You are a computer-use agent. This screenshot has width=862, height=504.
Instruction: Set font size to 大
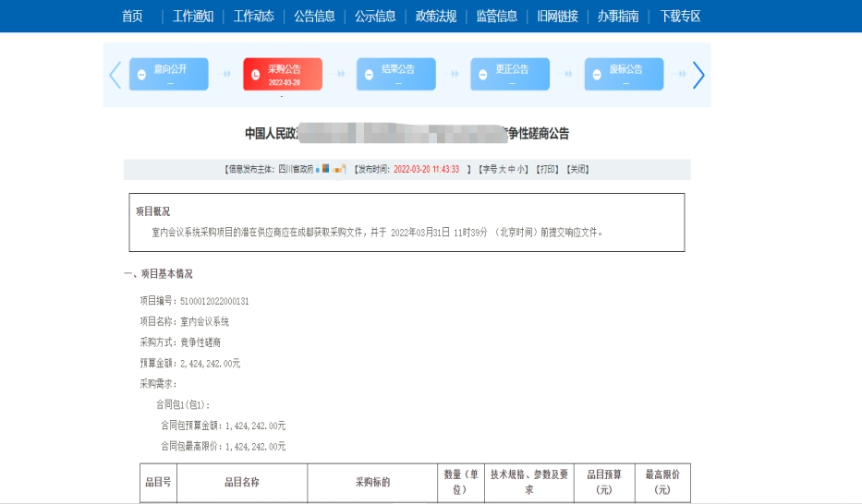[503, 170]
